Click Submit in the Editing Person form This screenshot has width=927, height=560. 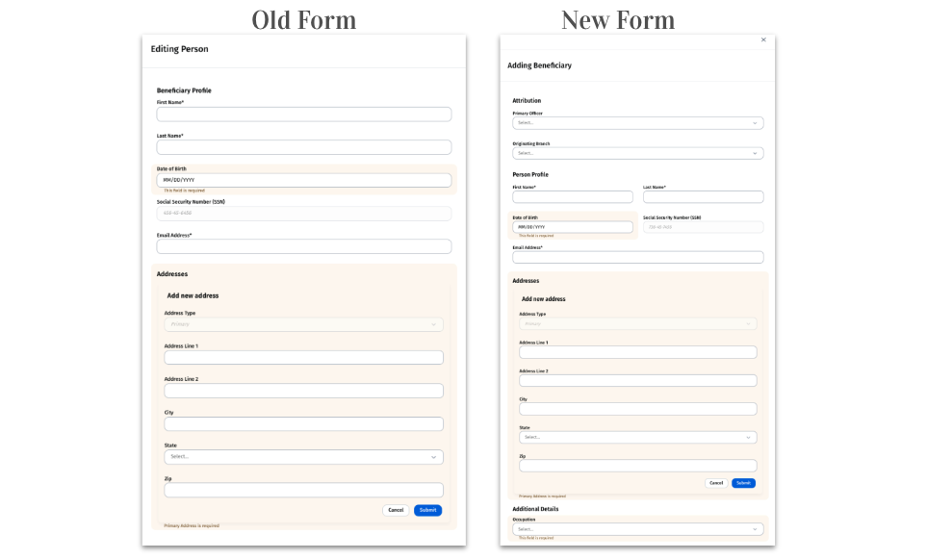427,510
